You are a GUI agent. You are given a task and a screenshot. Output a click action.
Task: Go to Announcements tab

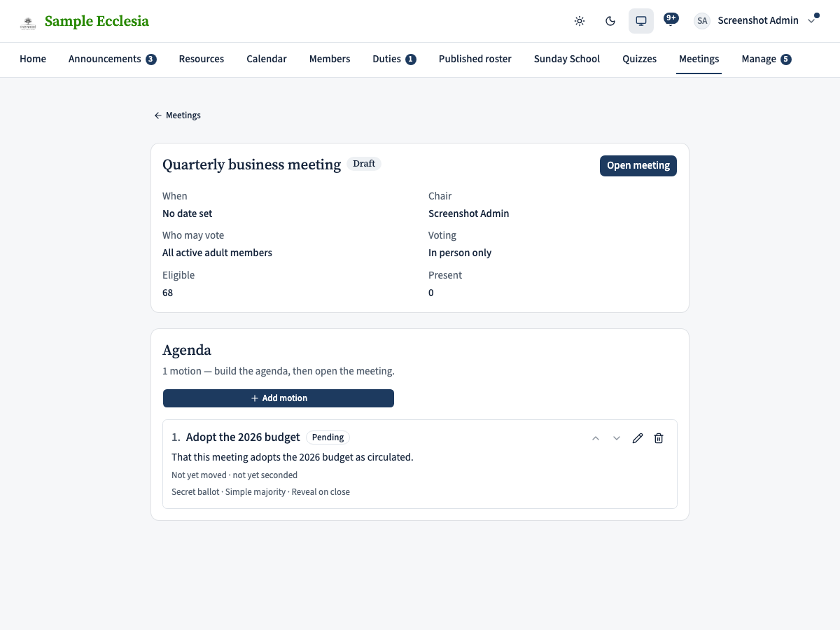(x=112, y=59)
